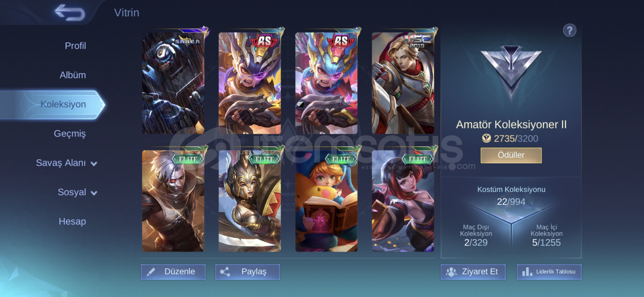Open the Kostüm Koleksiyonu 22/994 section
The width and height of the screenshot is (644, 297).
pyautogui.click(x=511, y=196)
